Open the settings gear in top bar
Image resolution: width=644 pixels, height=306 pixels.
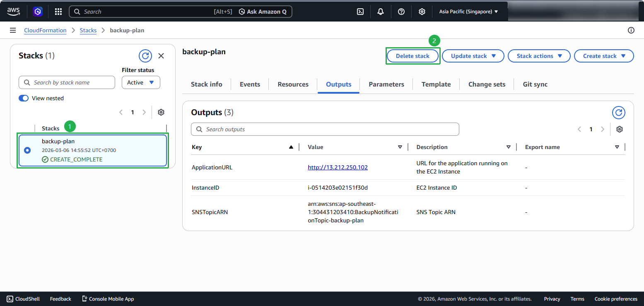(422, 12)
